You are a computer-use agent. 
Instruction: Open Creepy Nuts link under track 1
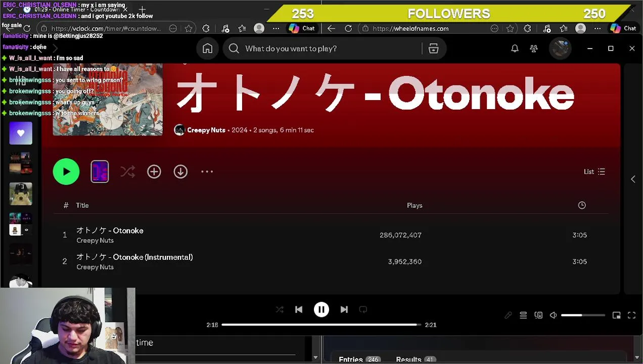(95, 241)
